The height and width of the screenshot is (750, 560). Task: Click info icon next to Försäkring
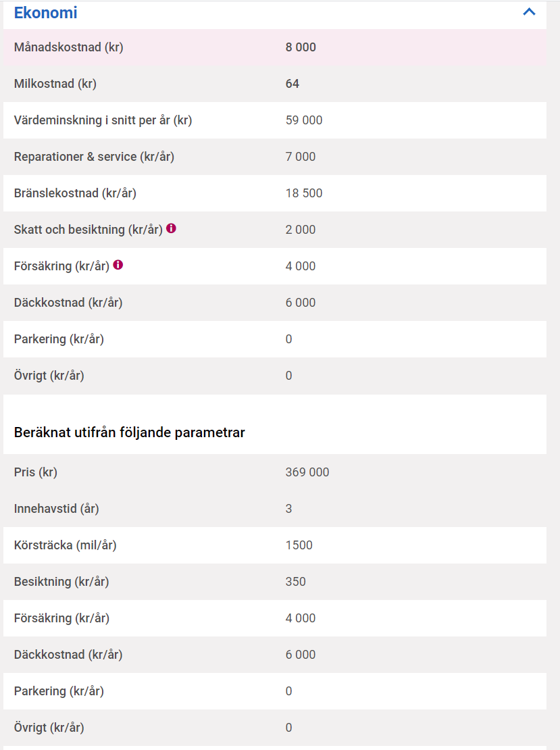point(118,266)
